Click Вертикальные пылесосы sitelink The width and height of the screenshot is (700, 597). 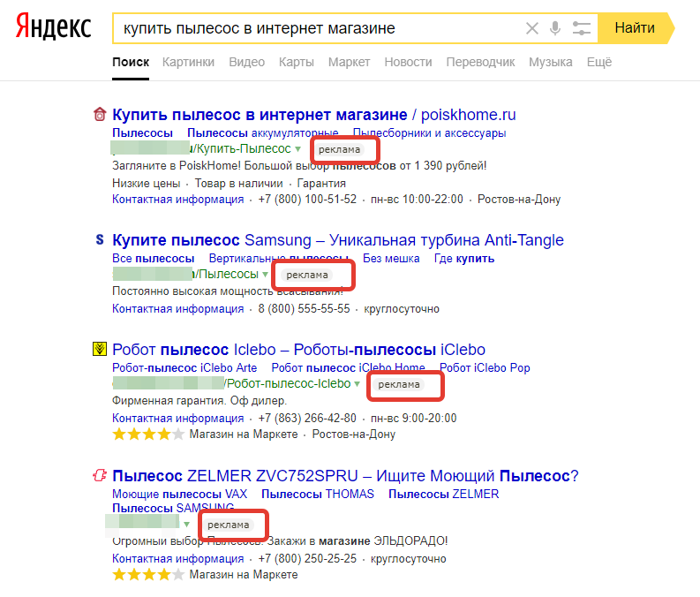click(279, 259)
